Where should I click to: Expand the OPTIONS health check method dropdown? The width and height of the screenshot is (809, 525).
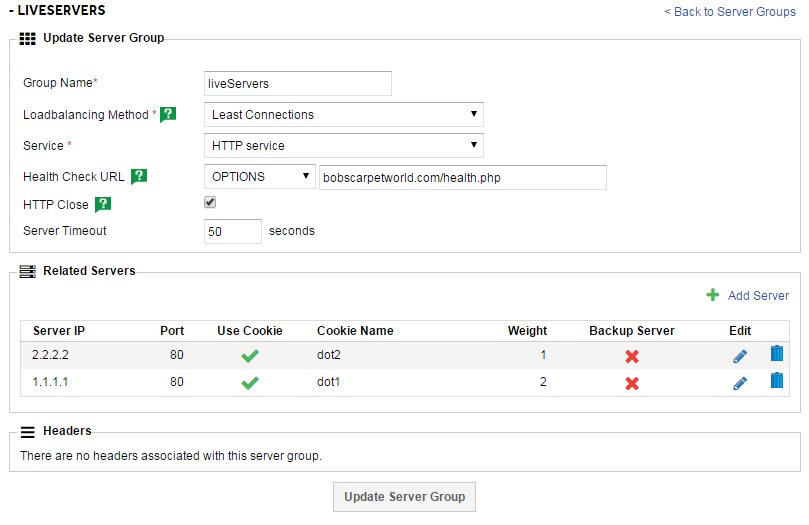pyautogui.click(x=259, y=177)
